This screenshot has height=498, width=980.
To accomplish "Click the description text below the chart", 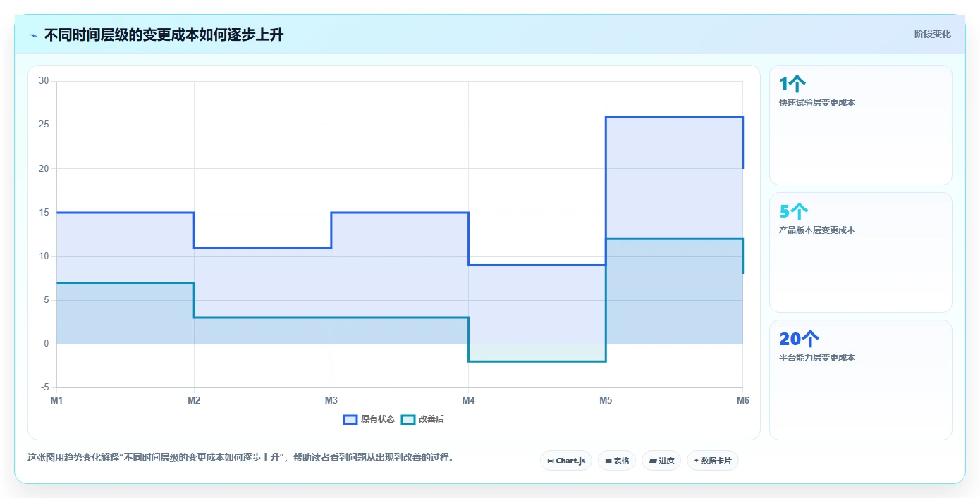I will click(241, 457).
